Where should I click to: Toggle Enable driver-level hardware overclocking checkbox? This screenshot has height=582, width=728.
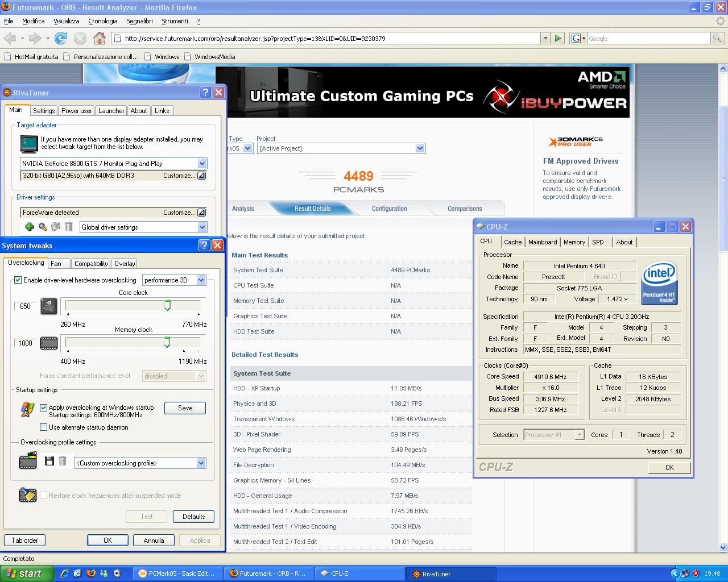[x=18, y=280]
